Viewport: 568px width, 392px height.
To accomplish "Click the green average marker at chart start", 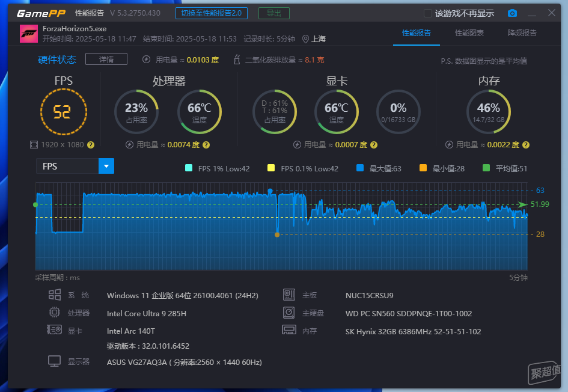I will click(35, 204).
